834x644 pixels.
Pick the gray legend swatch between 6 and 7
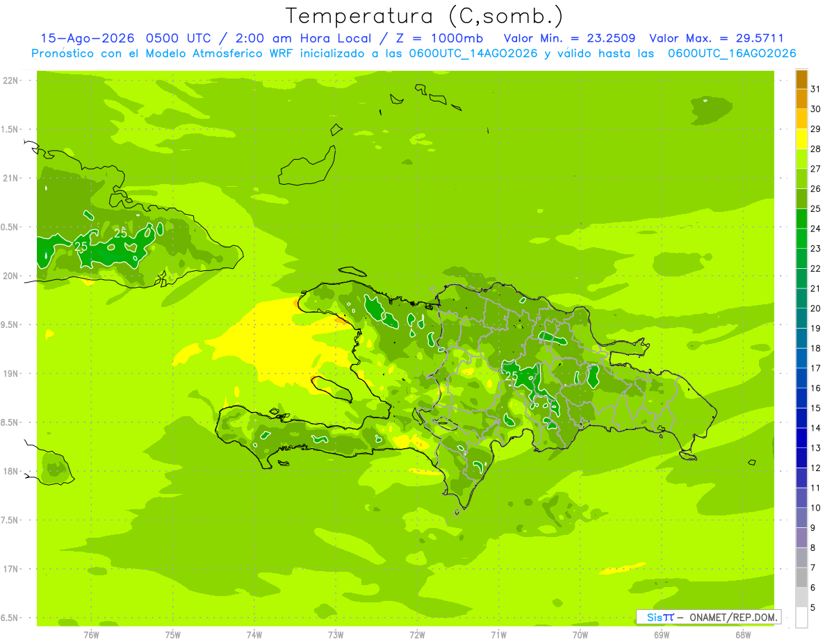[801, 578]
